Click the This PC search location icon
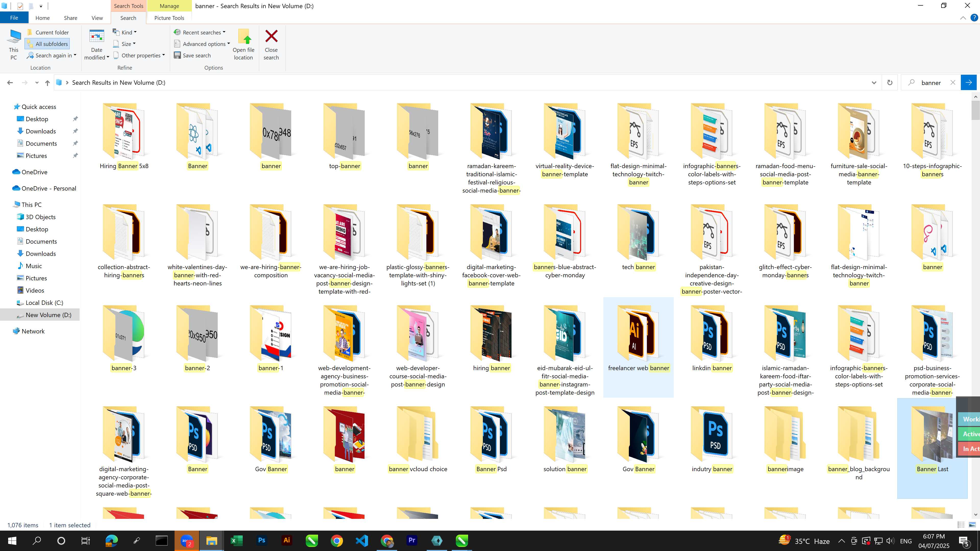The height and width of the screenshot is (551, 980). [x=14, y=44]
